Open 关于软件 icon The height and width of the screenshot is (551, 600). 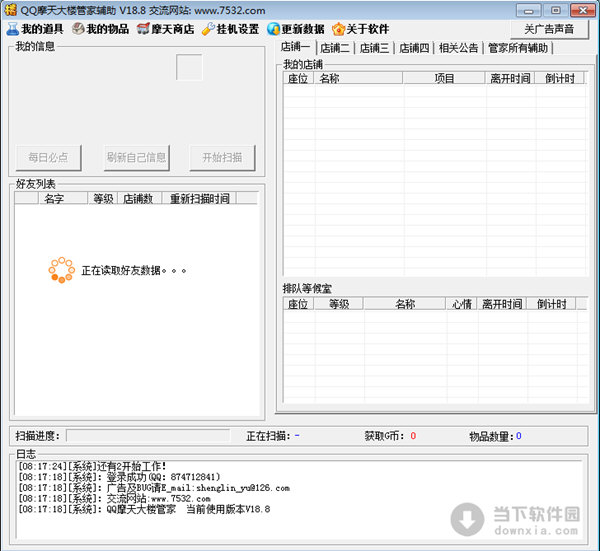click(338, 29)
